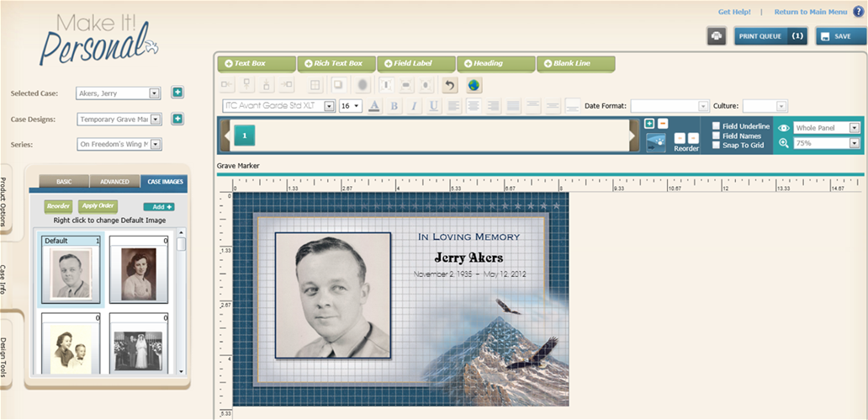Click the align left edges icon
The image size is (868, 420).
click(227, 85)
